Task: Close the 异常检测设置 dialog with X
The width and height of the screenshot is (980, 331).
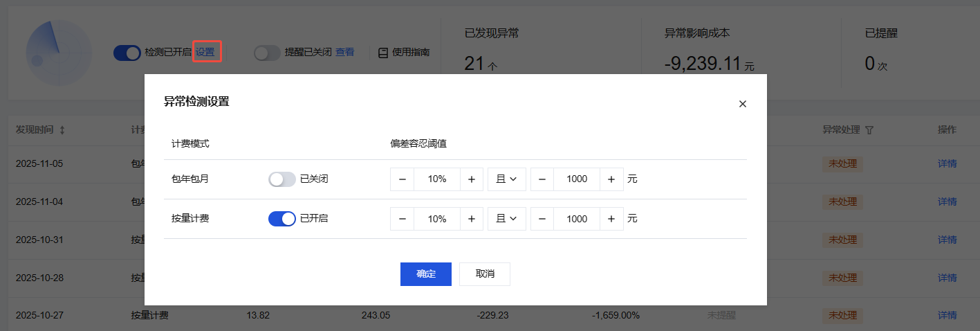Action: pos(742,104)
